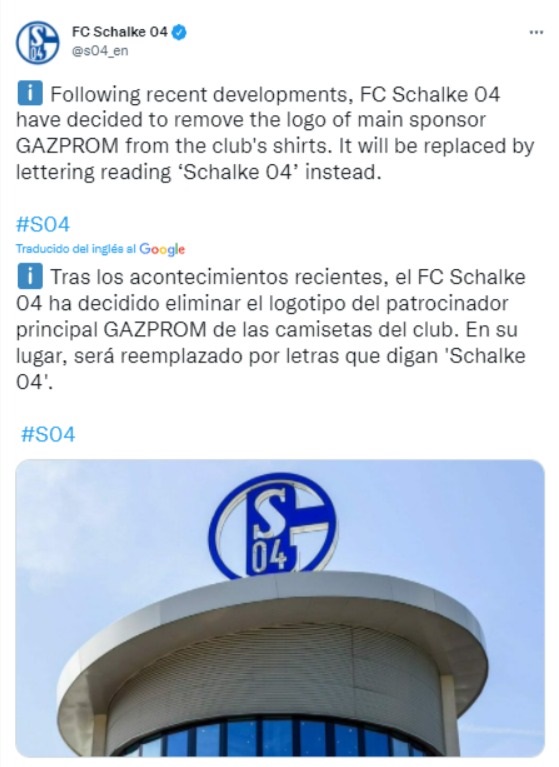Open the attached Schalke building photo
Screen dimensions: 559x767
(x=280, y=608)
